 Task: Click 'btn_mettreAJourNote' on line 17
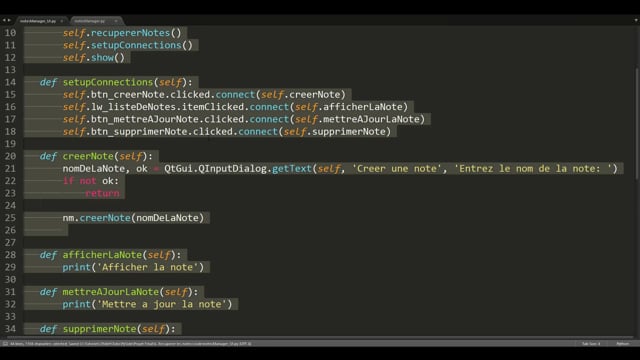pyautogui.click(x=144, y=119)
